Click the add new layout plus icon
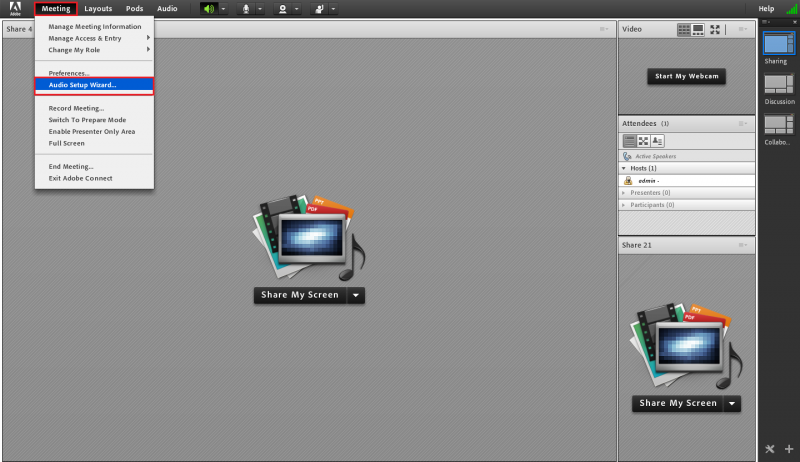The width and height of the screenshot is (800, 462). [789, 449]
